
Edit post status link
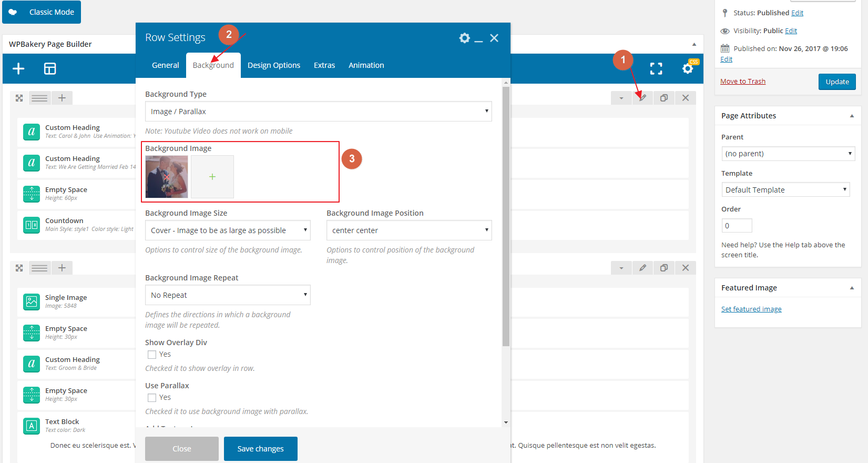(798, 13)
